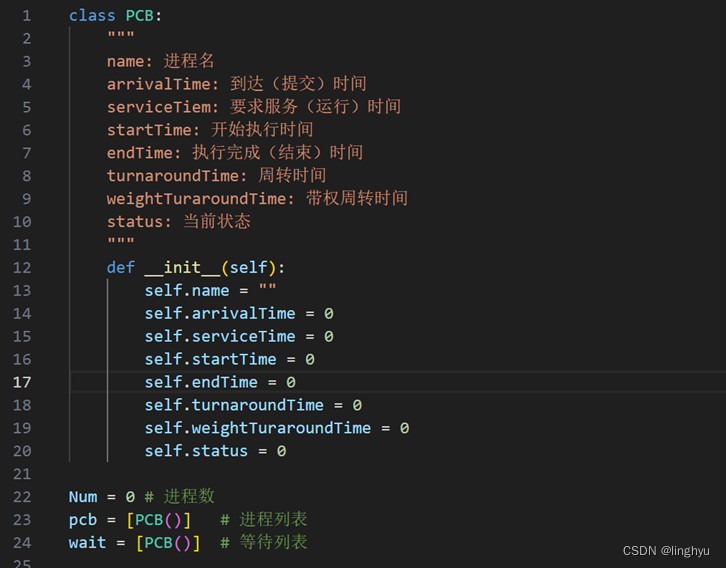This screenshot has width=726, height=568.
Task: Click 'self.endTime' on line 17
Action: (201, 382)
